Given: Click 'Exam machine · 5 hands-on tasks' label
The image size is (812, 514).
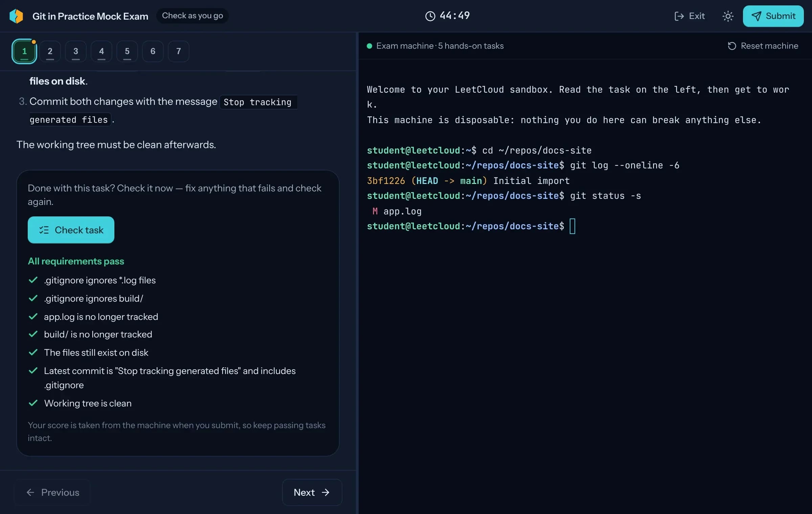Looking at the screenshot, I should point(440,46).
